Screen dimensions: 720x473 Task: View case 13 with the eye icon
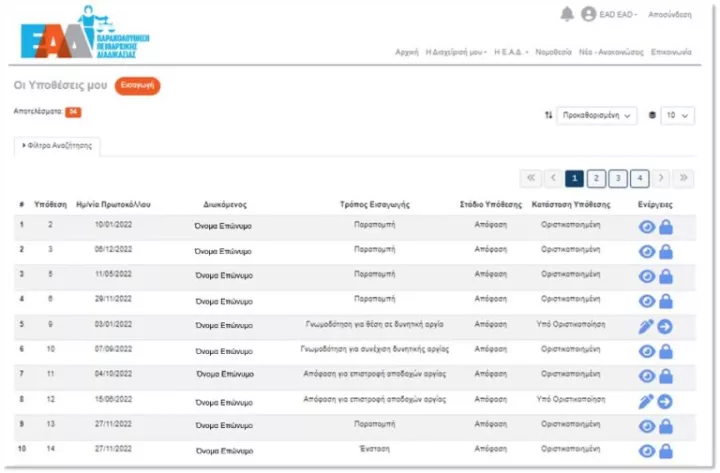646,426
